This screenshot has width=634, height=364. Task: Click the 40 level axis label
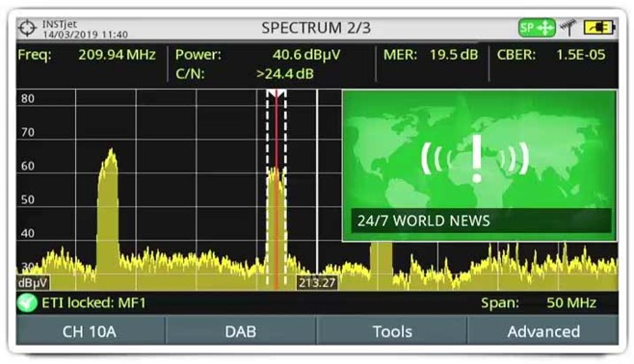pyautogui.click(x=28, y=233)
